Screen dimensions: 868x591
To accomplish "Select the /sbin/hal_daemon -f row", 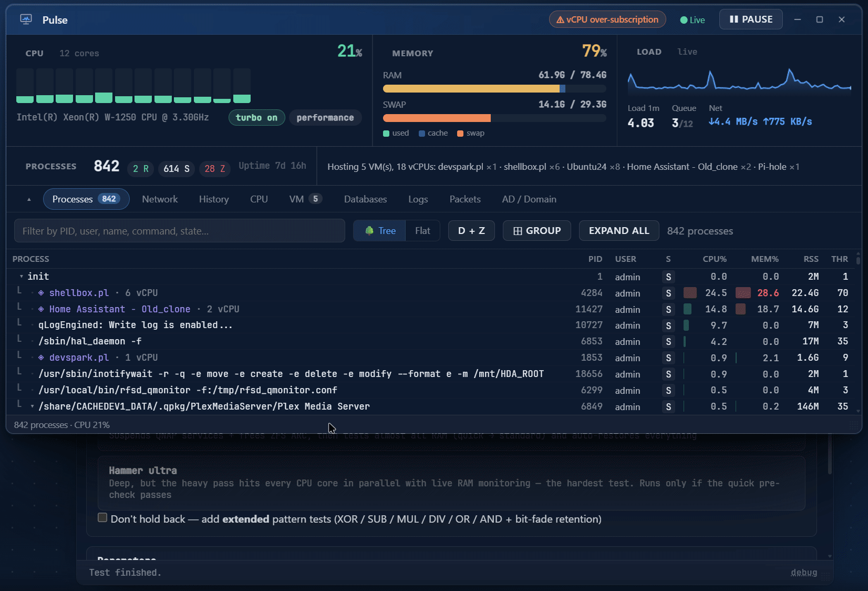I will [x=431, y=341].
